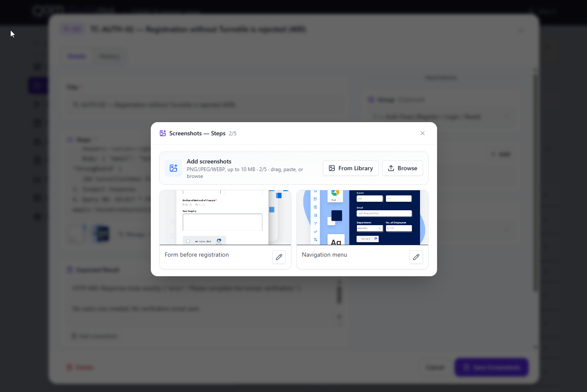This screenshot has height=392, width=587.
Task: Edit the Form before registration caption
Action: click(279, 257)
